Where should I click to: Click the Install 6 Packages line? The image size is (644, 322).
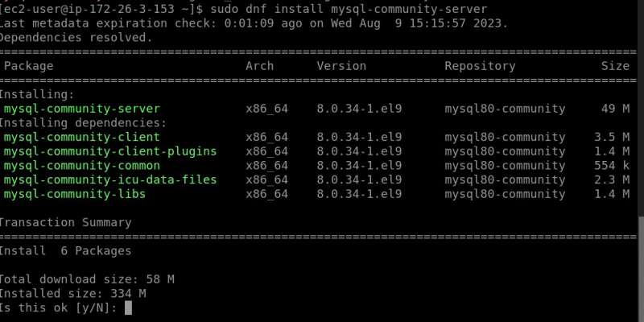click(66, 251)
